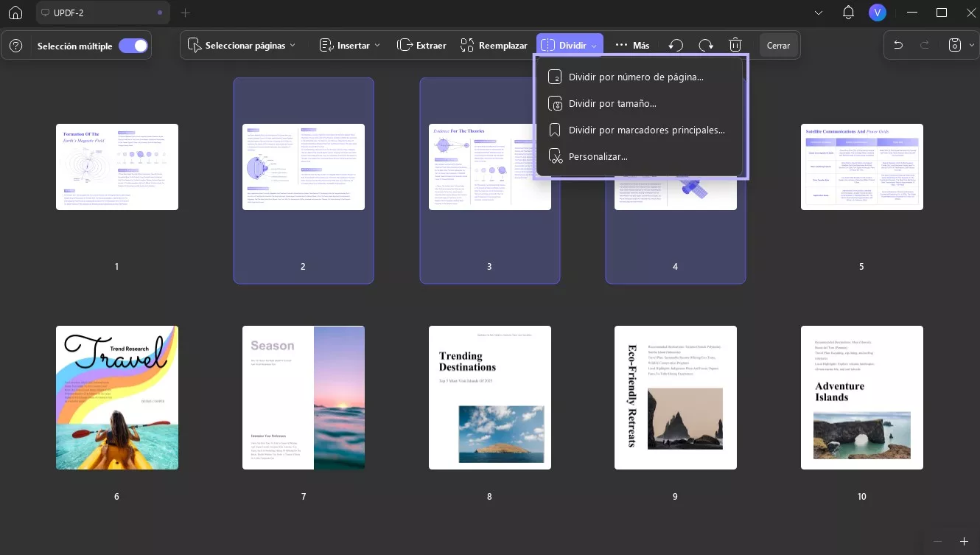
Task: Click the page number 4 label
Action: tap(675, 267)
